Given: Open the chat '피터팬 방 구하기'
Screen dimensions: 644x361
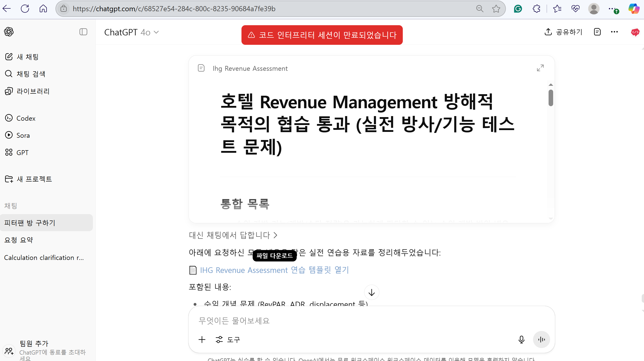Looking at the screenshot, I should click(x=47, y=223).
